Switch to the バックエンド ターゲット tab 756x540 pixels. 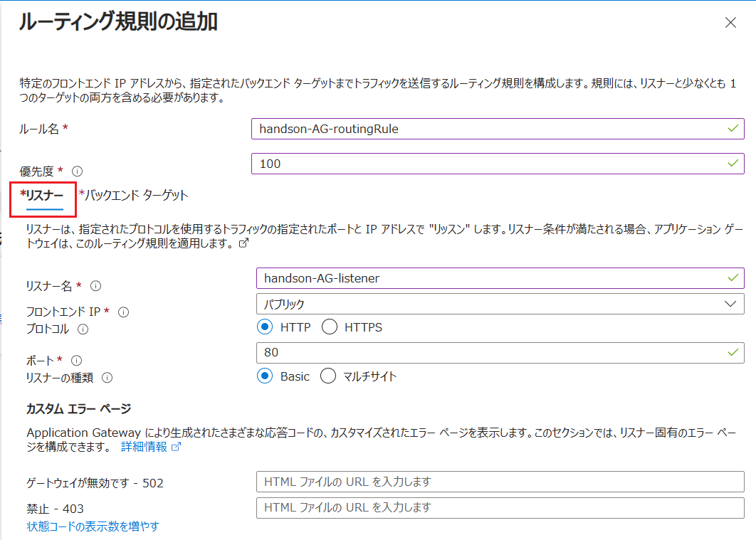tap(134, 195)
